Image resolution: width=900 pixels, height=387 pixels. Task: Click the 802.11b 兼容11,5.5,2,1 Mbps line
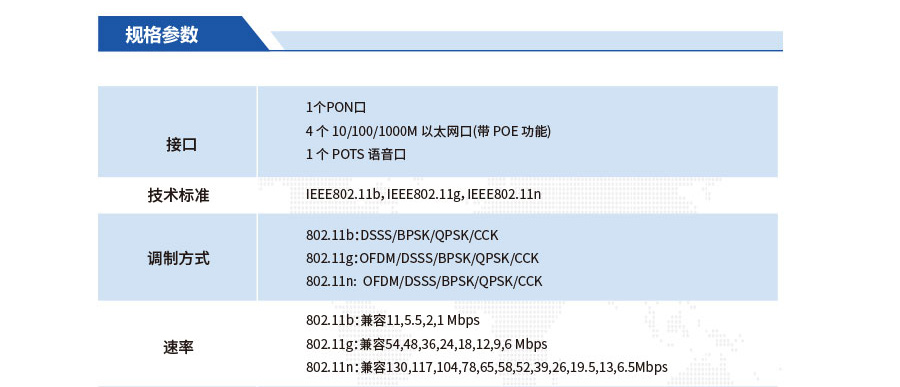point(393,320)
